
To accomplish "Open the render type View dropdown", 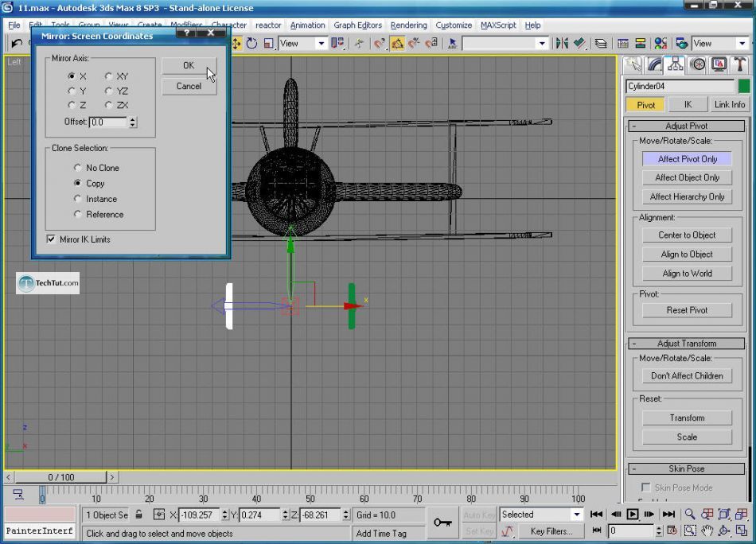I will [742, 44].
